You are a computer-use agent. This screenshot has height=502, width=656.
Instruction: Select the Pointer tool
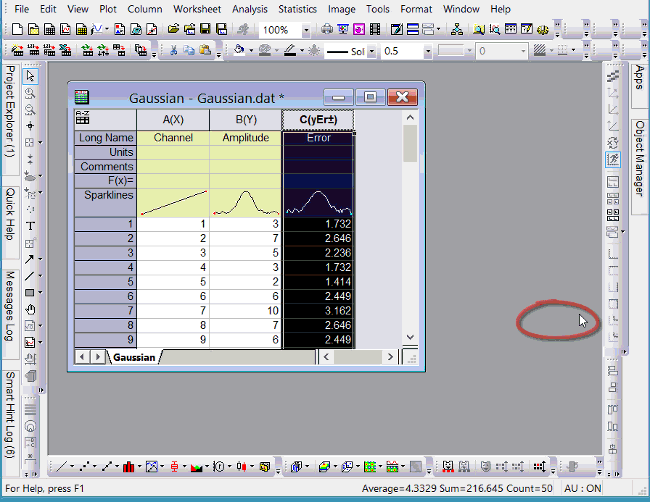(x=30, y=76)
